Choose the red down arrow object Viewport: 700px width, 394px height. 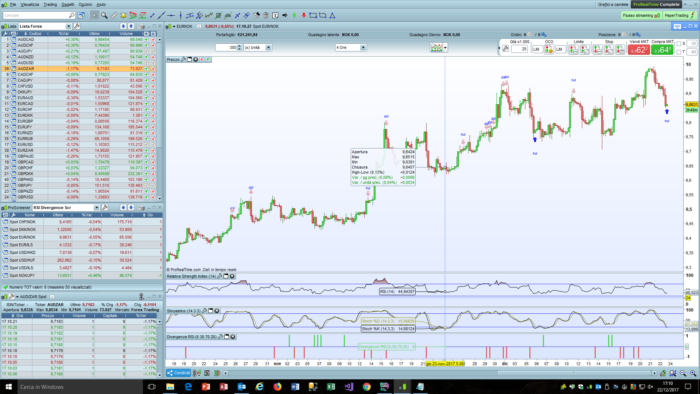(x=304, y=15)
